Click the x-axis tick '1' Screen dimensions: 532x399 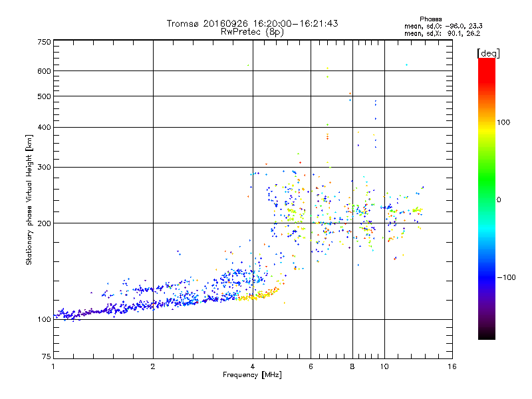53,366
